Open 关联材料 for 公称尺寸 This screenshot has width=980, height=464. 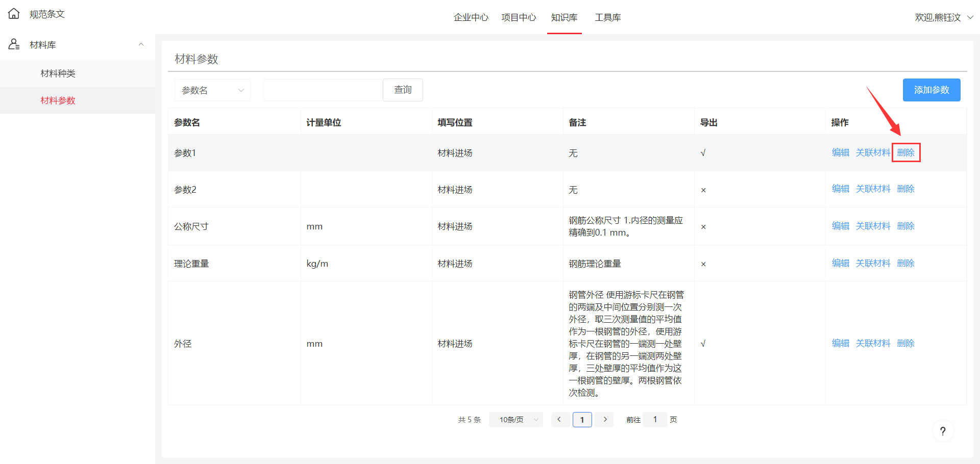[873, 226]
